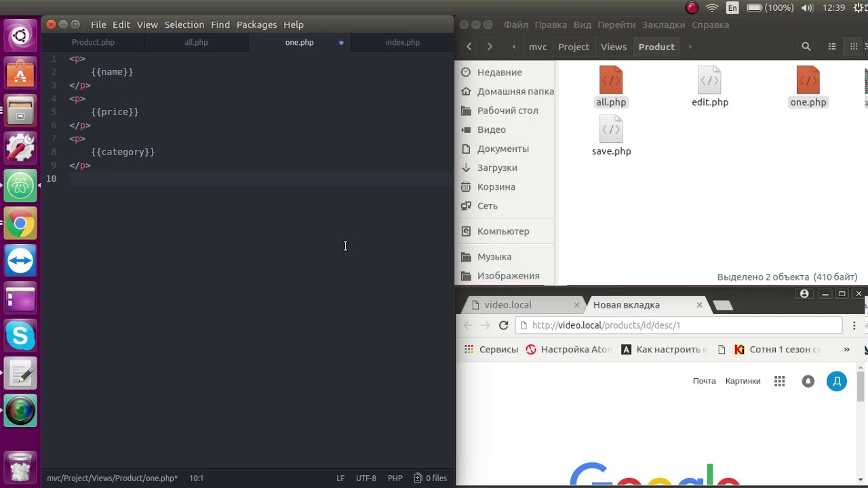The image size is (868, 488).
Task: Go forward in the file manager
Action: [490, 47]
